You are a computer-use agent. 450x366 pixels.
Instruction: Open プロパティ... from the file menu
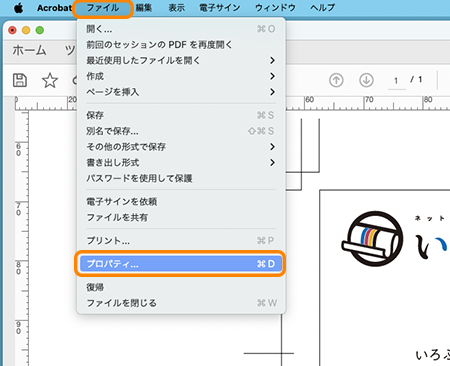pyautogui.click(x=181, y=264)
